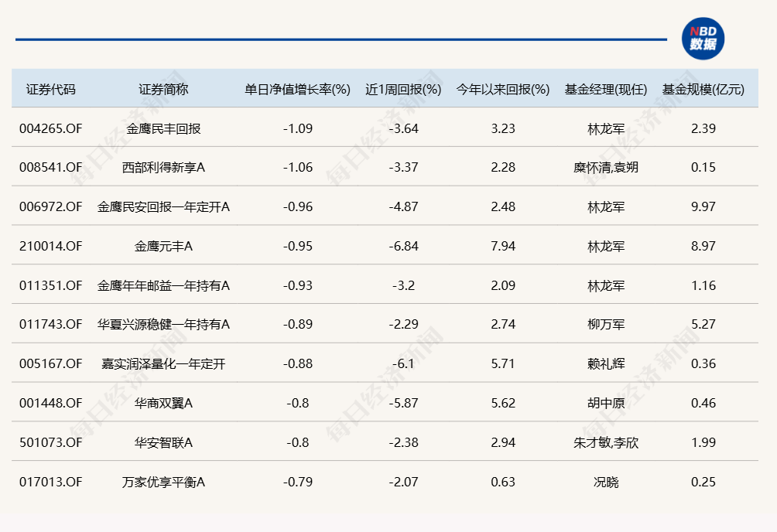
Task: Click weekly return value -6.84
Action: pos(403,246)
